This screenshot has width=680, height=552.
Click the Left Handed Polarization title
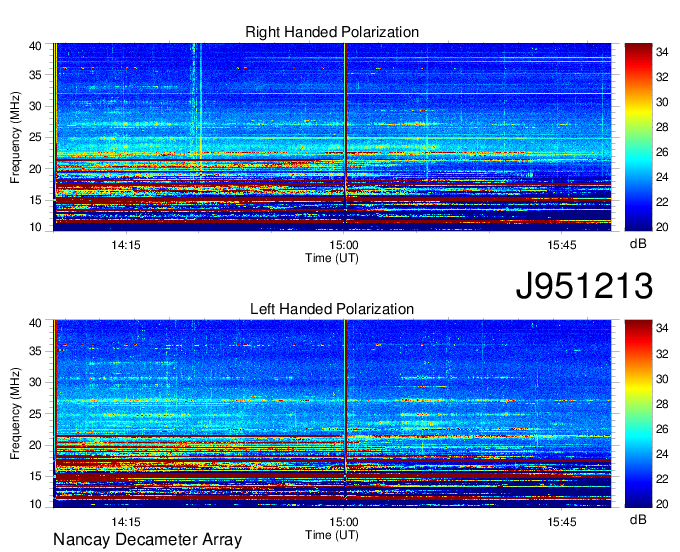pos(332,309)
